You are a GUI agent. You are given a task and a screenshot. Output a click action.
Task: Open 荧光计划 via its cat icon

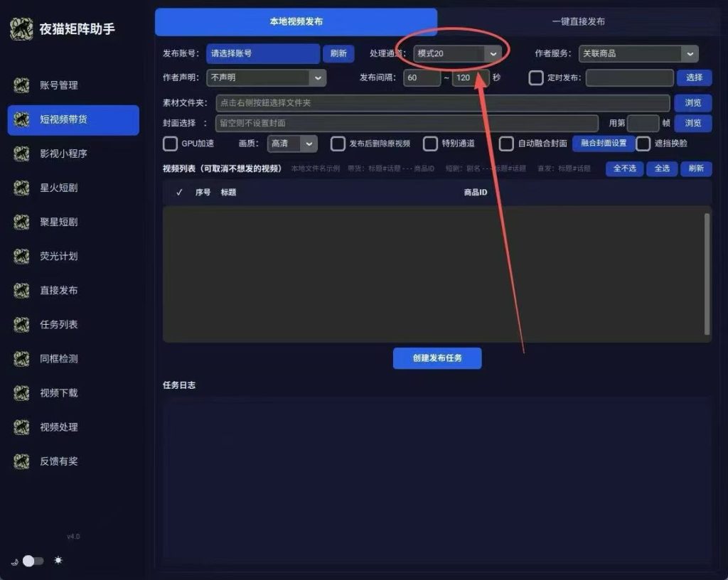pos(21,256)
